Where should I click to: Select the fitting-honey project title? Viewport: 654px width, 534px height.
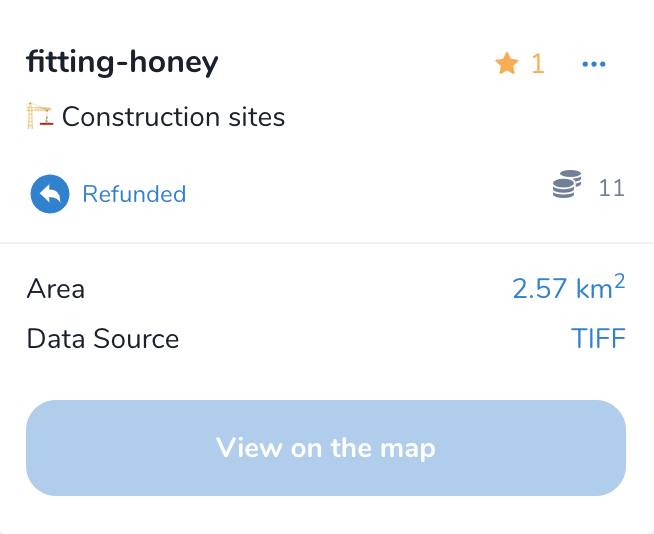(x=122, y=62)
